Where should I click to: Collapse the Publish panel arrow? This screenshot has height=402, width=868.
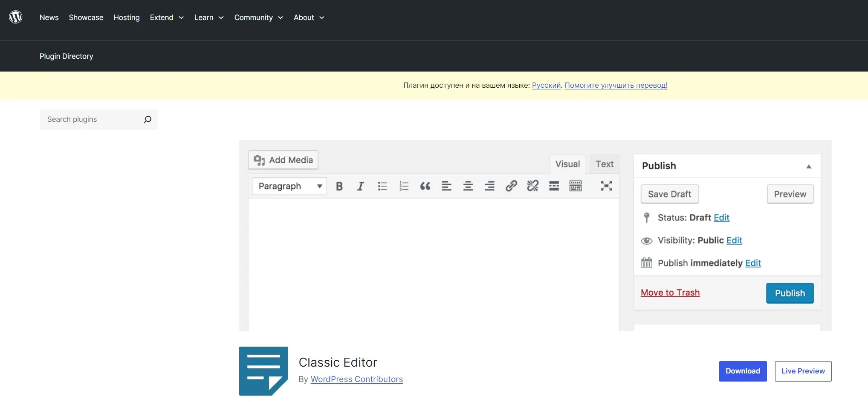809,167
